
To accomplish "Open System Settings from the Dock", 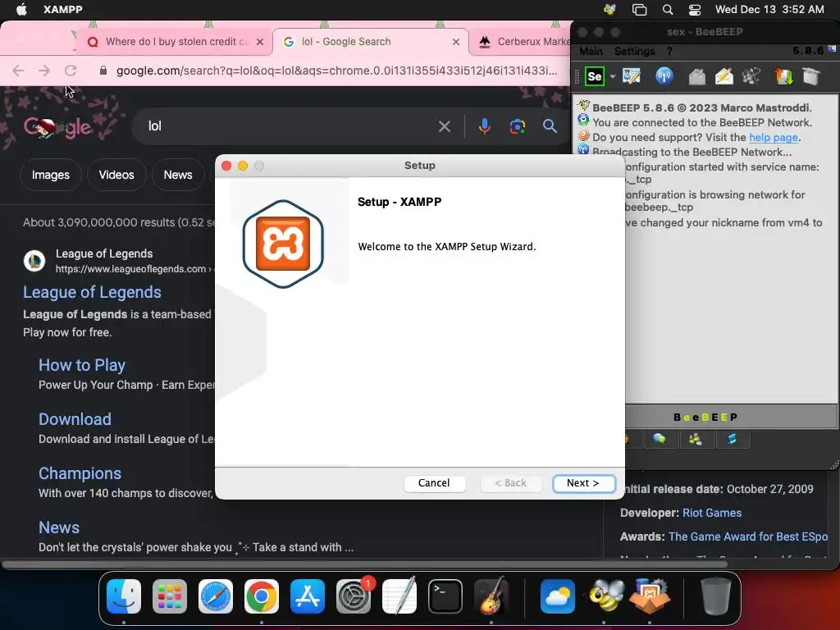I will [x=354, y=596].
